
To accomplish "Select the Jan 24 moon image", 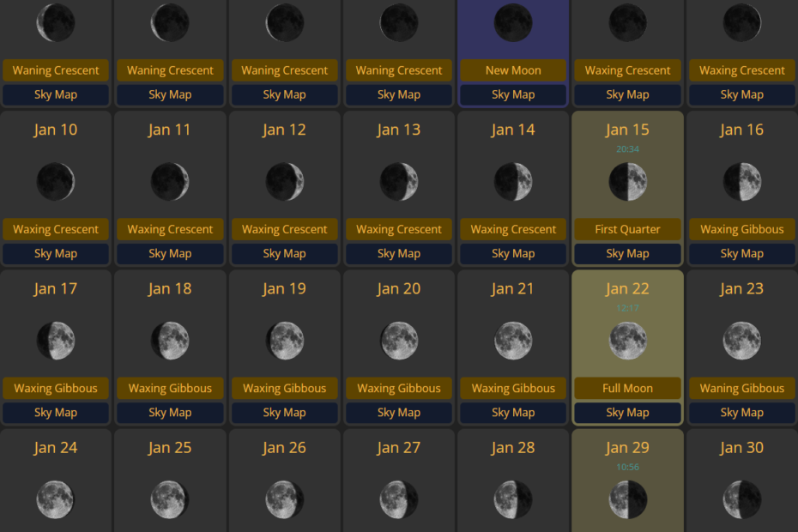I will (x=56, y=499).
